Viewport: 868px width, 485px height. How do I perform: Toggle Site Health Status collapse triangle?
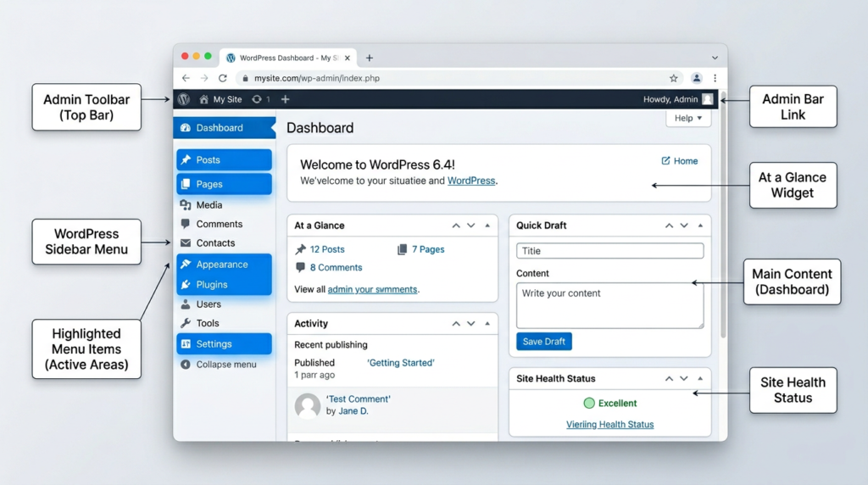pos(700,379)
